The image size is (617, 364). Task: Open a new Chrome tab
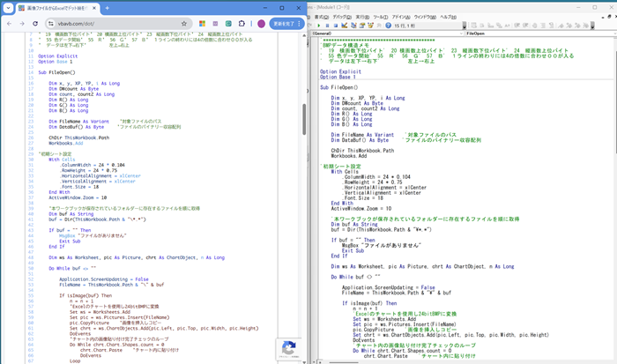coord(108,8)
